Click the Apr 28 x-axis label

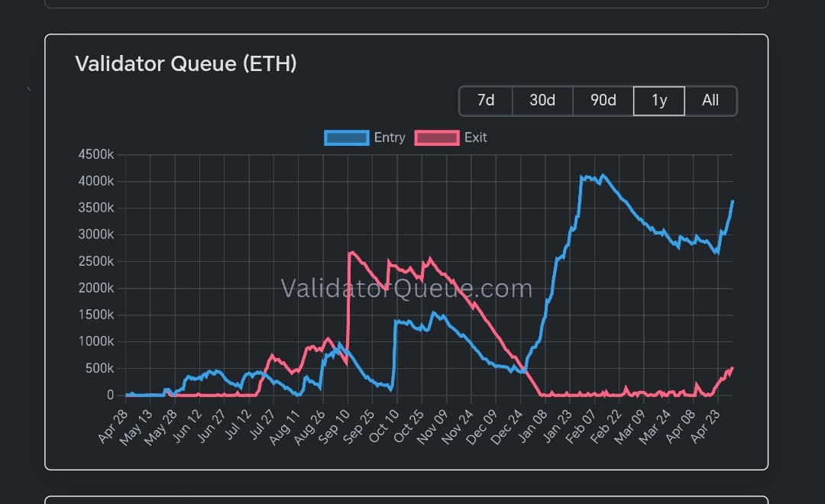click(x=113, y=426)
